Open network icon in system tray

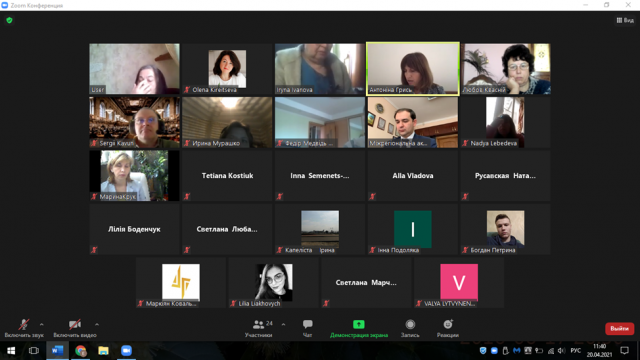click(551, 351)
